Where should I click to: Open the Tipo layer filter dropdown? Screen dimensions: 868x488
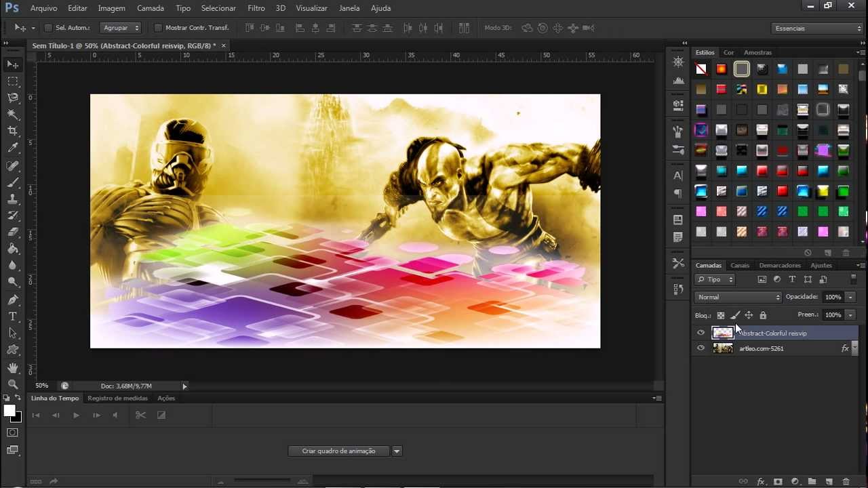(x=715, y=279)
